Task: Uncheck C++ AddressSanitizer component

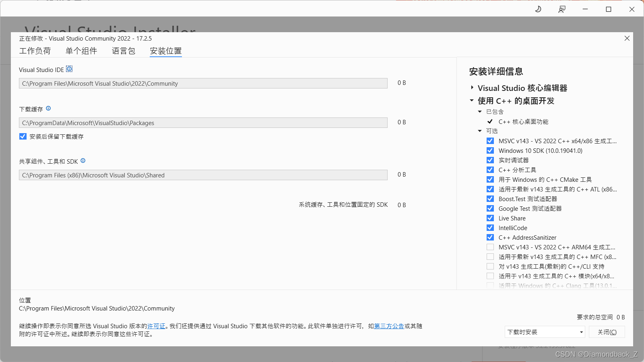Action: [x=490, y=237]
